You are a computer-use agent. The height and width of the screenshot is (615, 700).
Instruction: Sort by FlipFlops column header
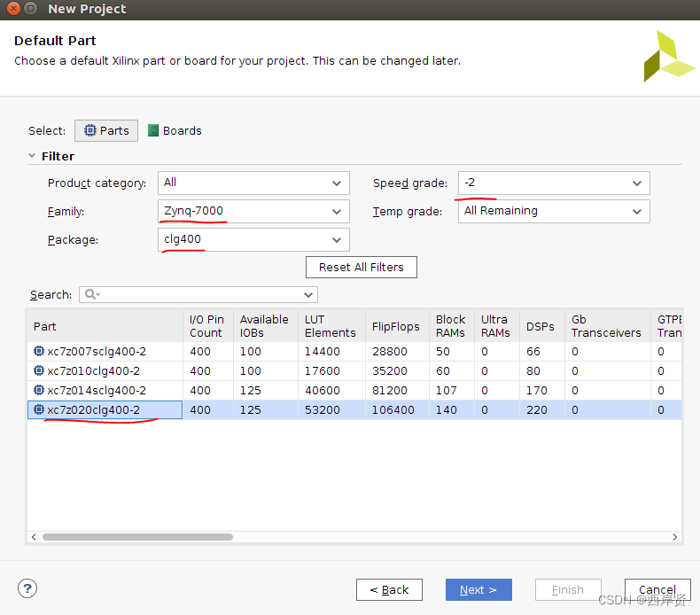(397, 326)
